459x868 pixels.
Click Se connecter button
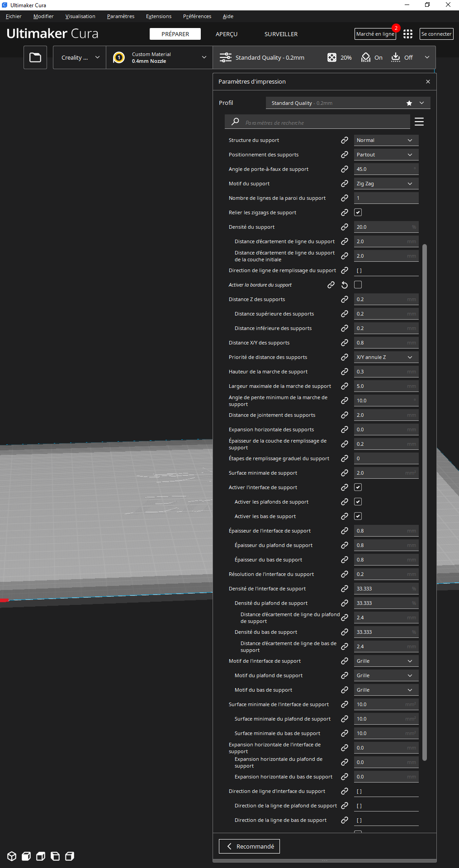pyautogui.click(x=436, y=34)
